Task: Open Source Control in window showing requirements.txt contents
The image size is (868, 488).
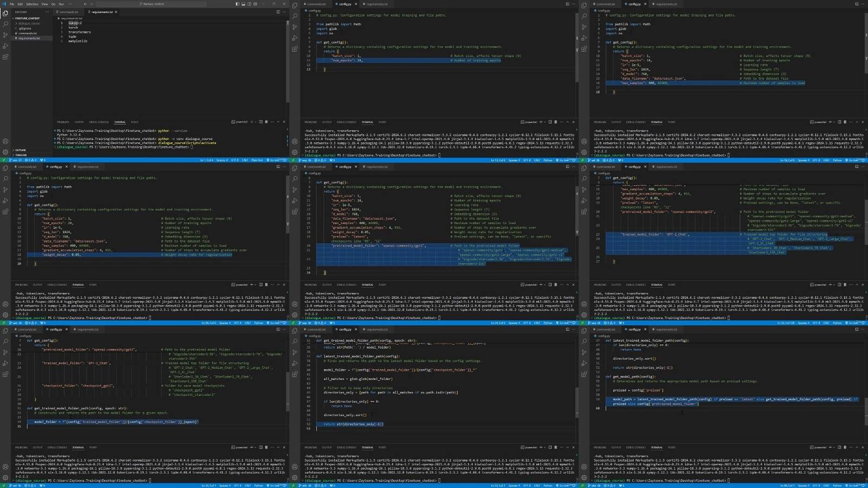Action: [x=5, y=35]
